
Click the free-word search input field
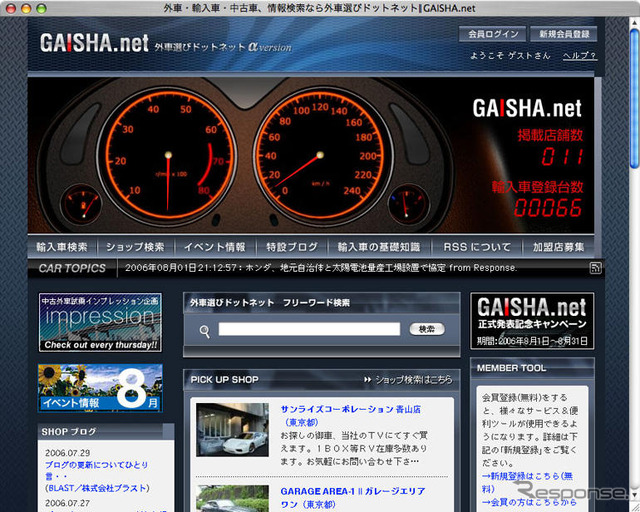309,329
